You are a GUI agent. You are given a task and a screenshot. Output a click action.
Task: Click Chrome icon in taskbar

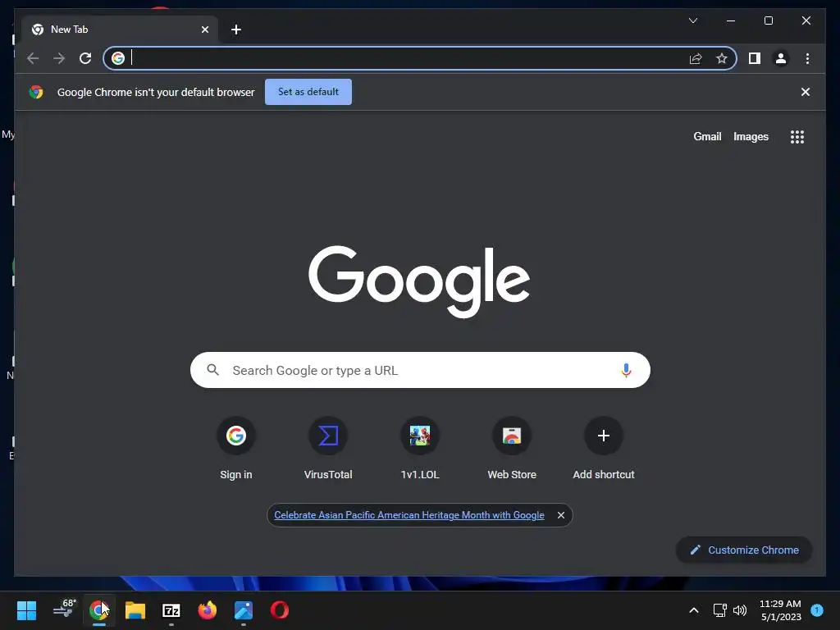point(99,610)
